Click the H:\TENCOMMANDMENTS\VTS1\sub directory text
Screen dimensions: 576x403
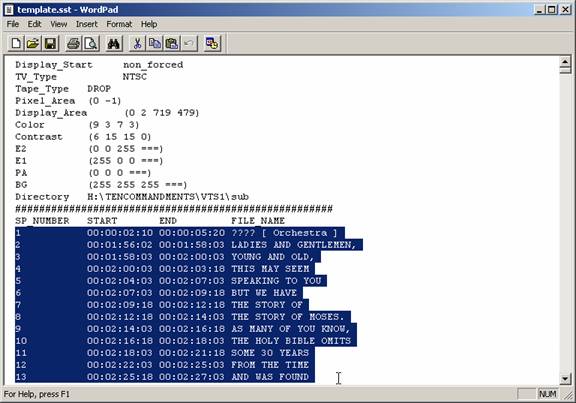click(x=168, y=197)
